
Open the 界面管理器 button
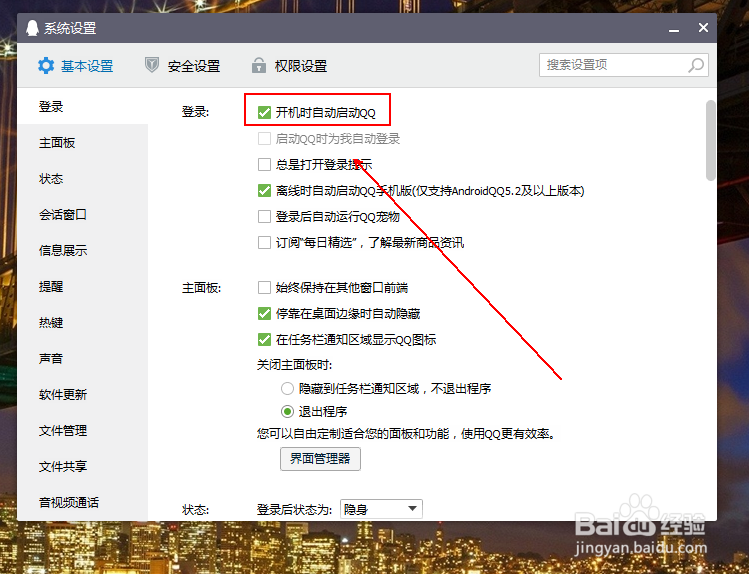tap(320, 459)
